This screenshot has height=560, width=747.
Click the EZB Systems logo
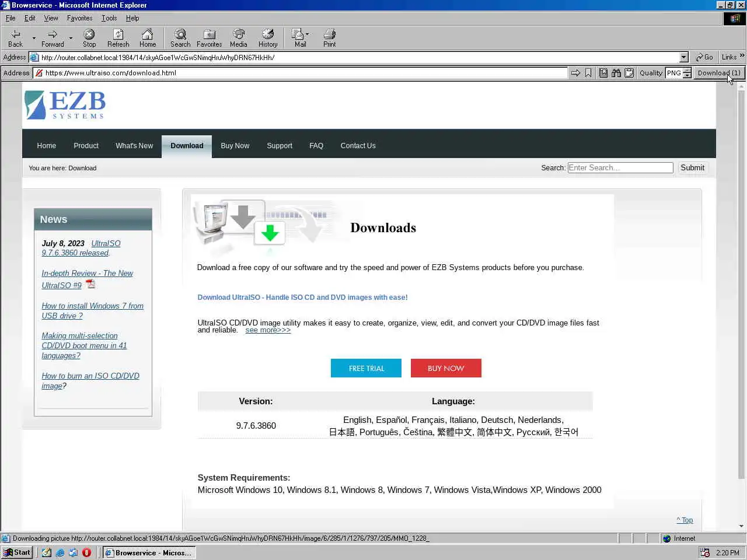pos(65,105)
